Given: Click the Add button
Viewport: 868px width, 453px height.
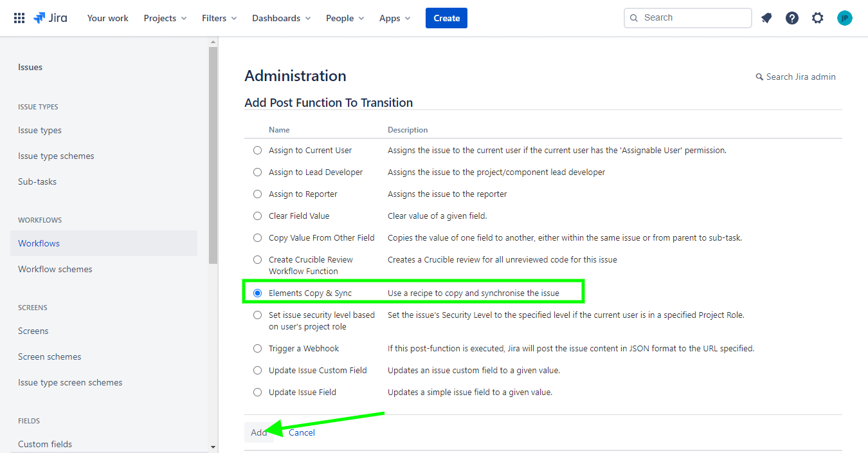Looking at the screenshot, I should click(258, 432).
